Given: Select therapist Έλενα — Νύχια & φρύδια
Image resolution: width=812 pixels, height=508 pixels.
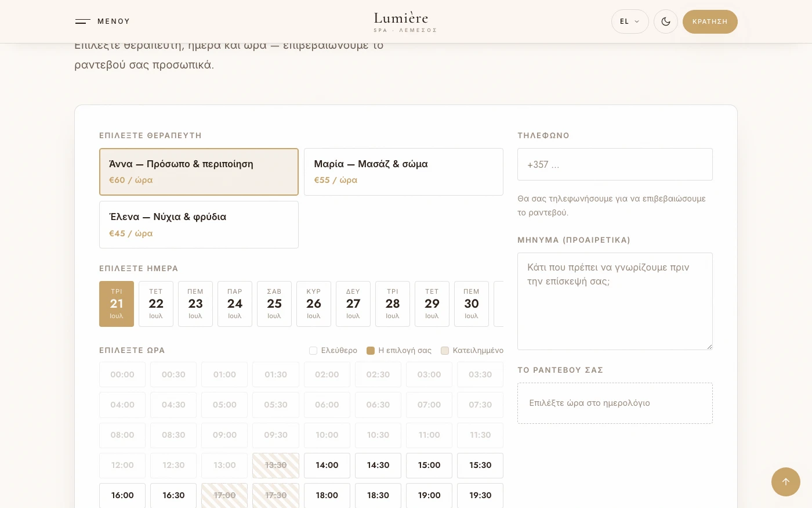Looking at the screenshot, I should (199, 225).
